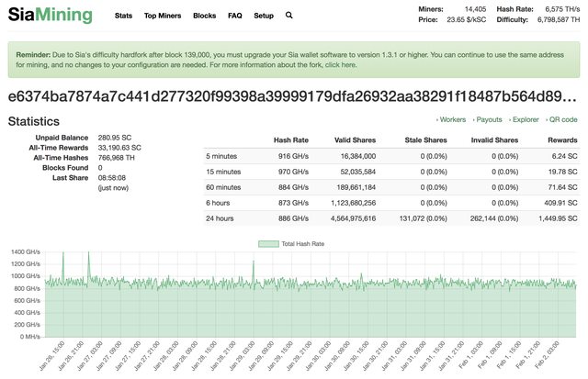588x379 pixels.
Task: Click All-Time Hashes value 766,968 TH
Action: tap(117, 158)
